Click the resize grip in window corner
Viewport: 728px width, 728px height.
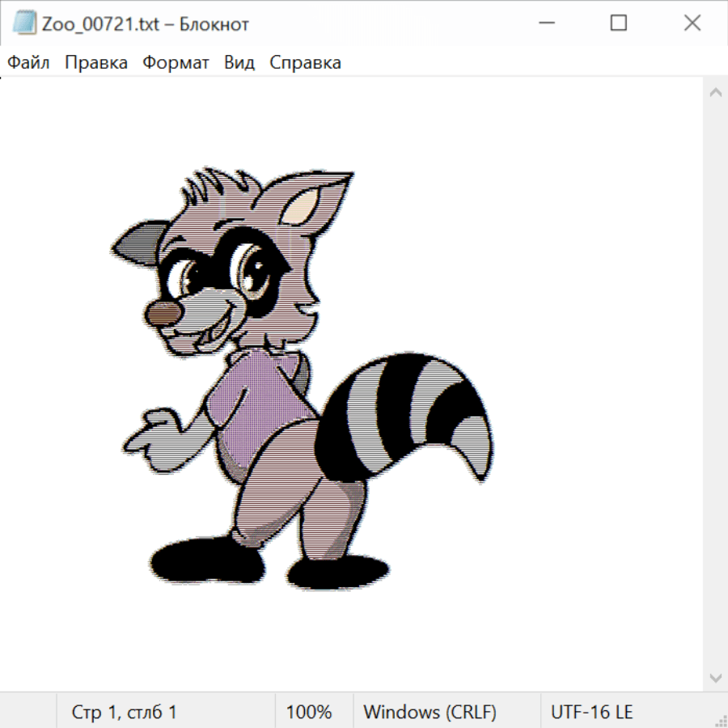click(x=720, y=720)
